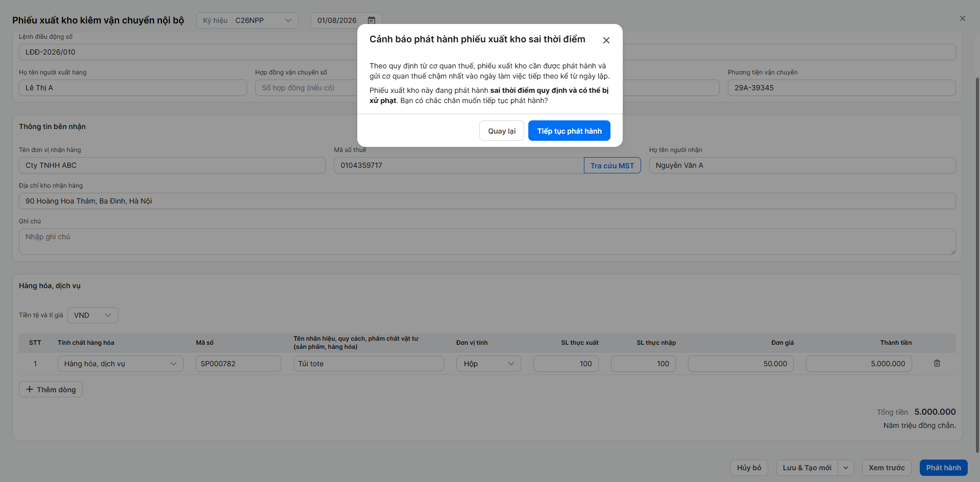Click the Họ tên người xuất hàng field
This screenshot has width=980, height=482.
[x=133, y=88]
